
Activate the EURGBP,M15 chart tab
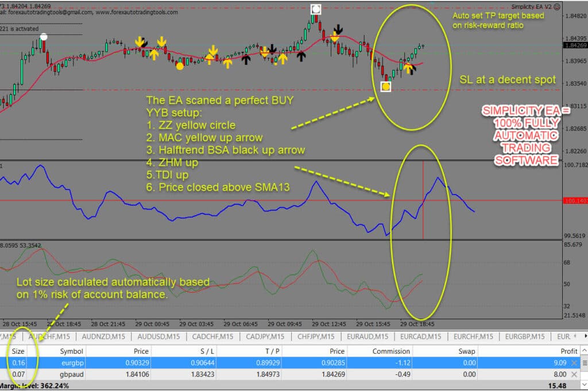(x=525, y=336)
